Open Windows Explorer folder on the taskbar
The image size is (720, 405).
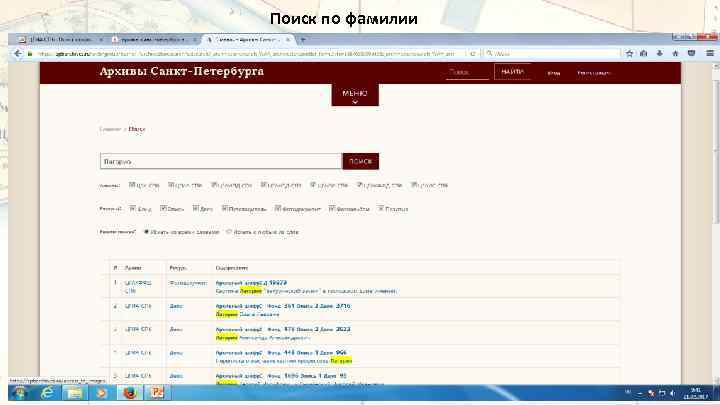[x=74, y=393]
